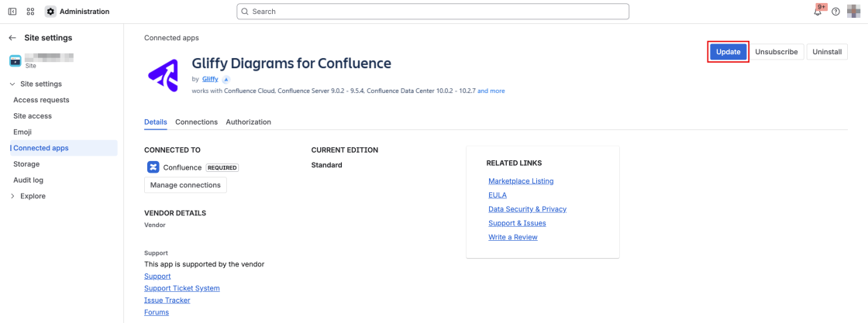Screen dimensions: 868x323
Task: Click the 'CONNECTED TO' heading
Action: (172, 150)
